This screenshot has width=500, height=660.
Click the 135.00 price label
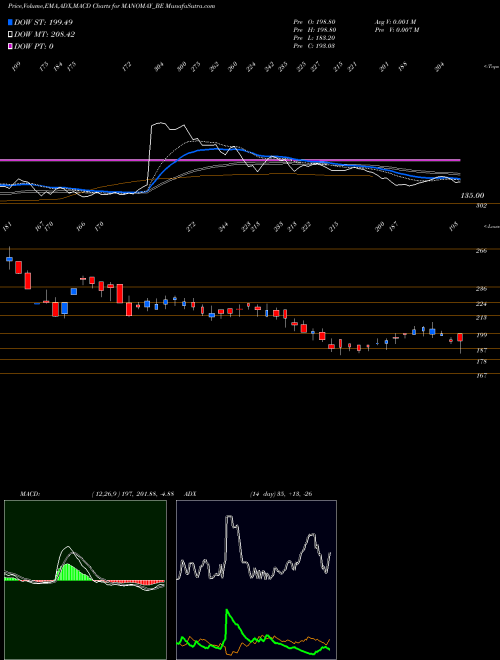pos(472,196)
